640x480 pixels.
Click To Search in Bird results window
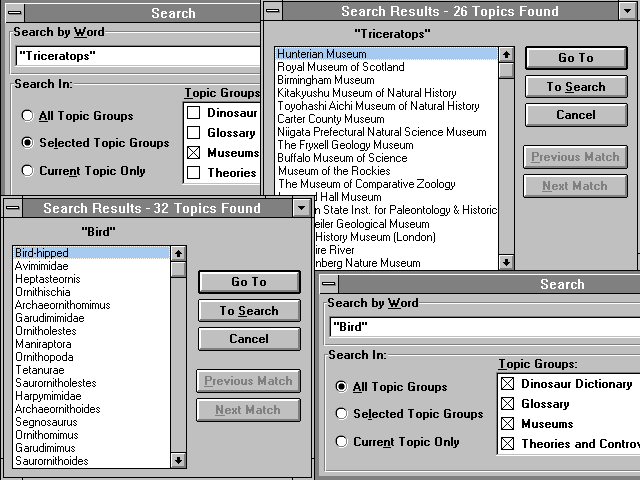point(249,311)
